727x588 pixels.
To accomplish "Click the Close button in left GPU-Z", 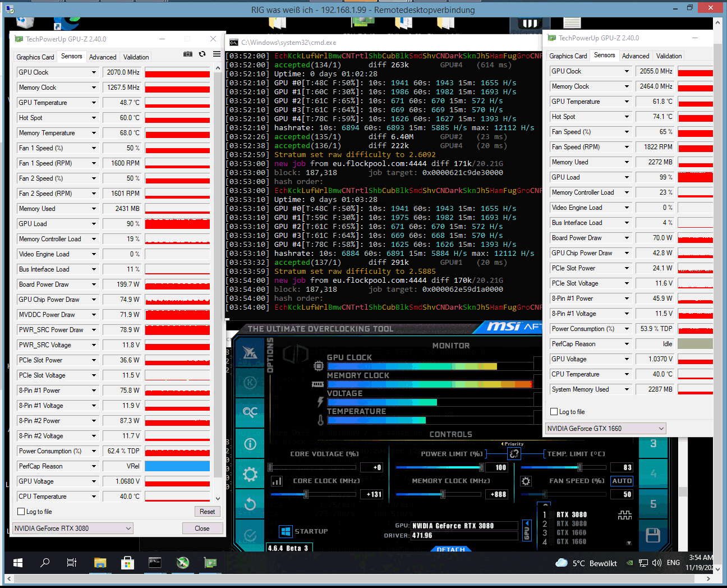I will click(x=202, y=529).
